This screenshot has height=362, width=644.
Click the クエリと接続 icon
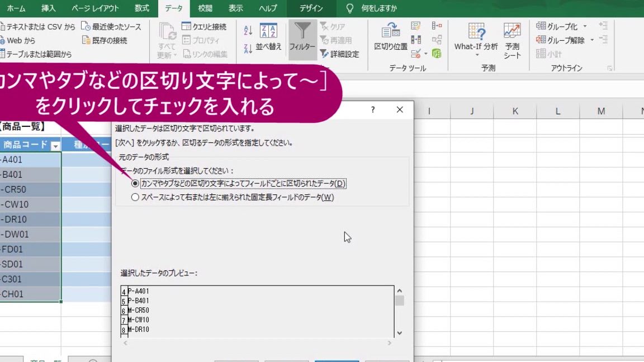pyautogui.click(x=186, y=26)
